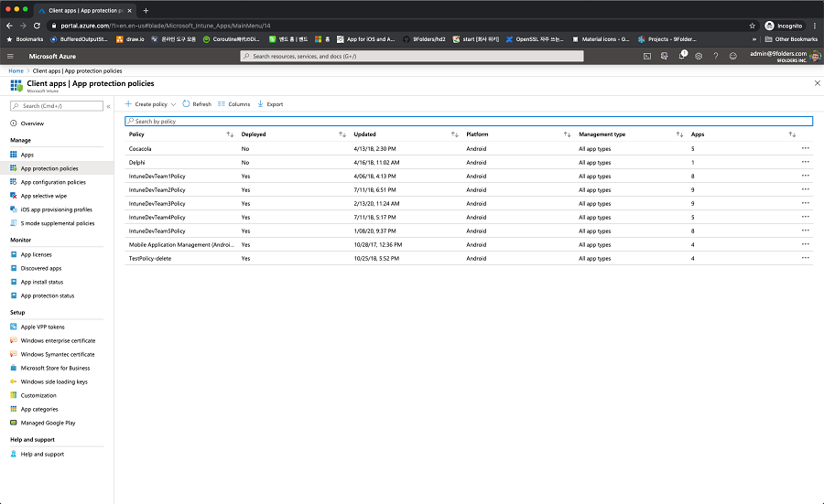Open S mode supplemental policies
The image size is (824, 504).
pos(58,223)
